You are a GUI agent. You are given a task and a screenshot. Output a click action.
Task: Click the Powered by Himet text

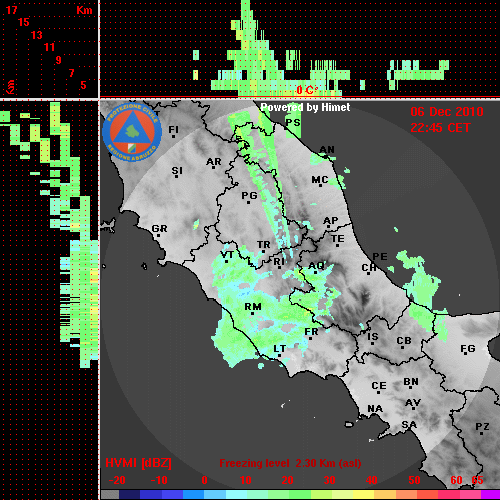click(x=305, y=107)
